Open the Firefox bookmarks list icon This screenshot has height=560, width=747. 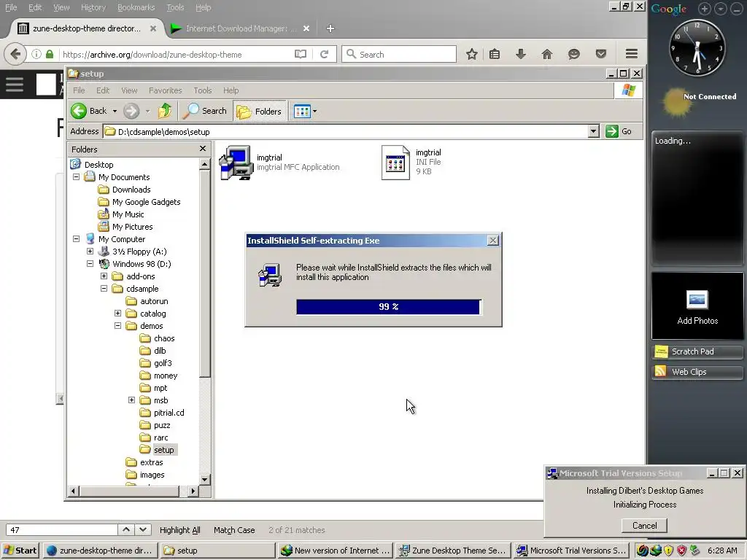tap(495, 54)
